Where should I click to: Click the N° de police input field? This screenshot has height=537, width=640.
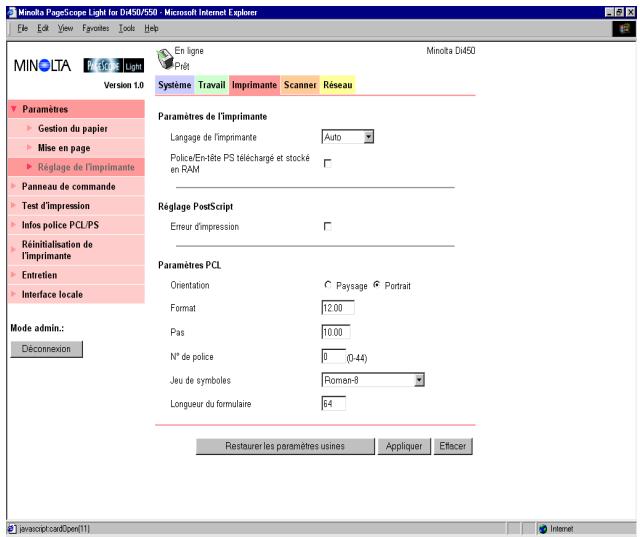tap(333, 356)
